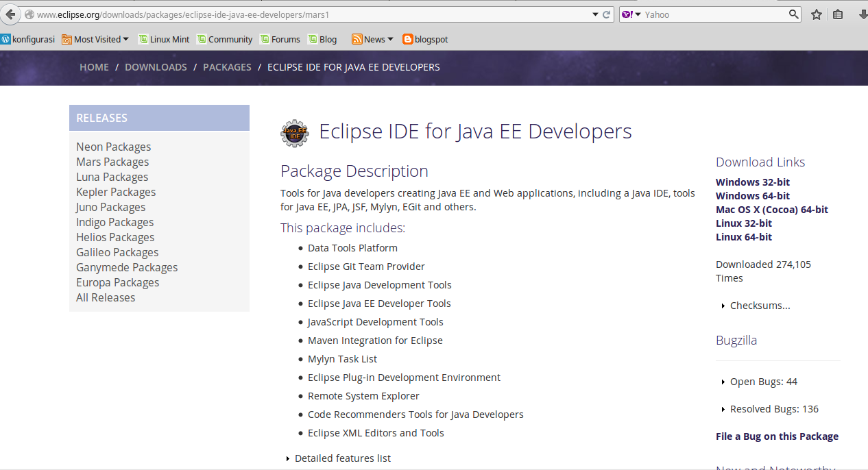Open Ganymede Packages release

127,267
